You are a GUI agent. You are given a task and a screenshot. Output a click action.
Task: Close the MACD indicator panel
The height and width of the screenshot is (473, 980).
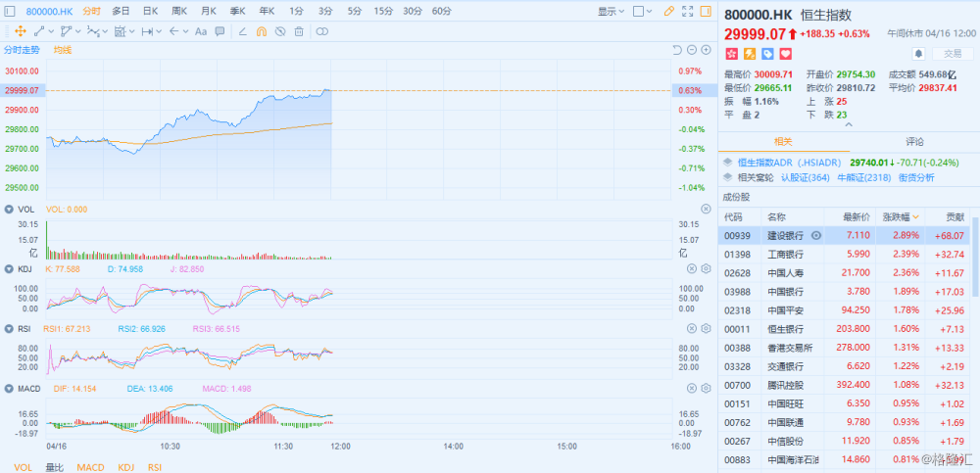pyautogui.click(x=692, y=388)
